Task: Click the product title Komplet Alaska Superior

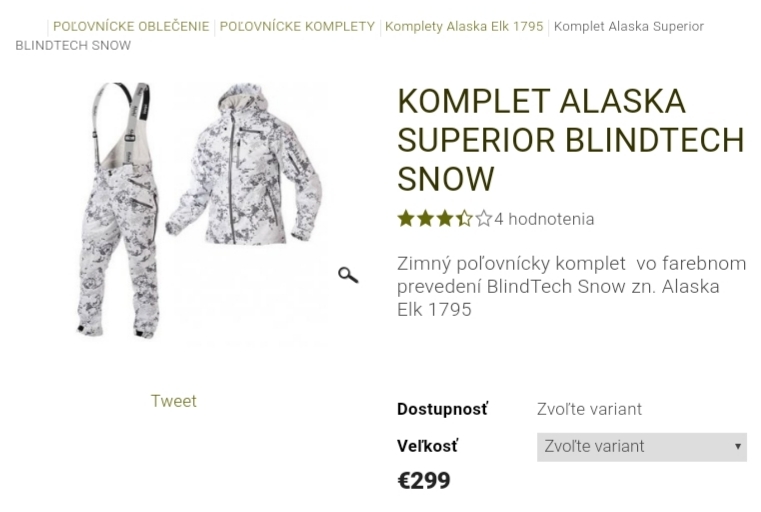Action: pos(571,140)
